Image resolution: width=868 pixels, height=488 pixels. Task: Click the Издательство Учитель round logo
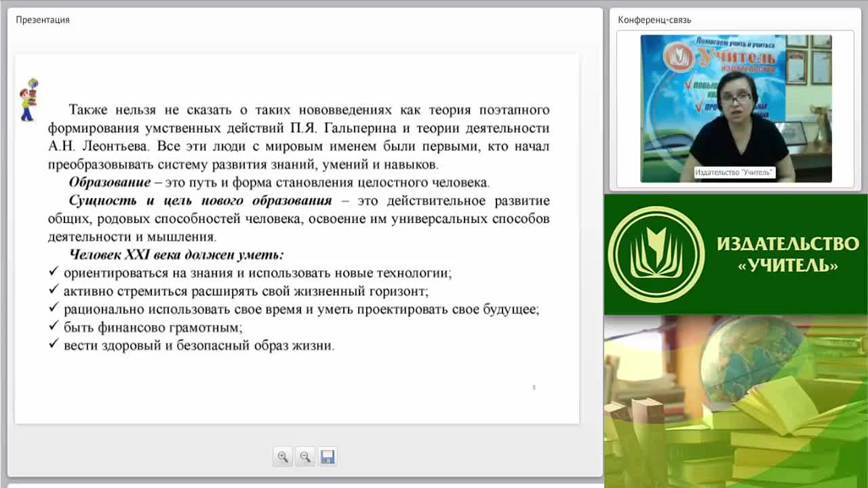(655, 254)
